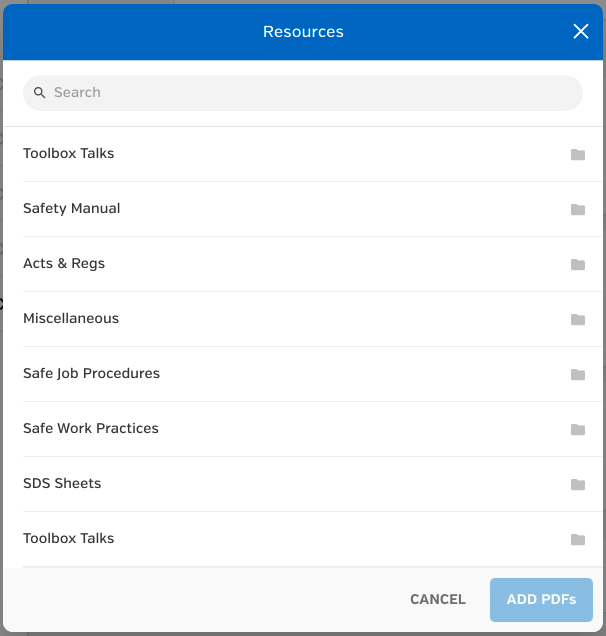This screenshot has height=636, width=606.
Task: Select the Miscellaneous folder entry
Action: coord(312,319)
